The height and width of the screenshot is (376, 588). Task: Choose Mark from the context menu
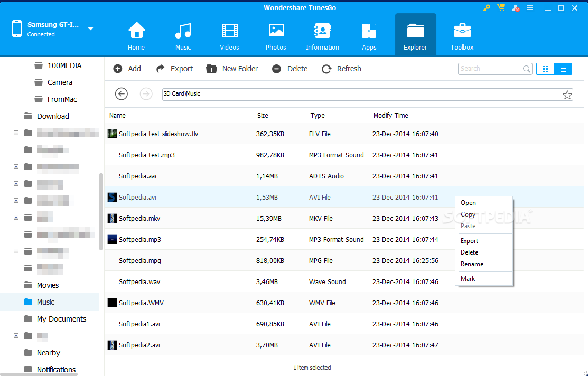point(484,278)
